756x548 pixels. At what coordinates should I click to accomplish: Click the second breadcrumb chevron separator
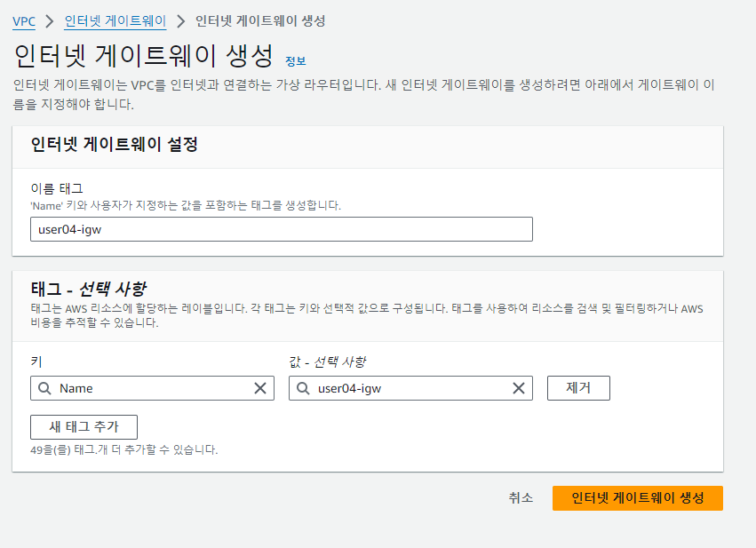coord(181,21)
